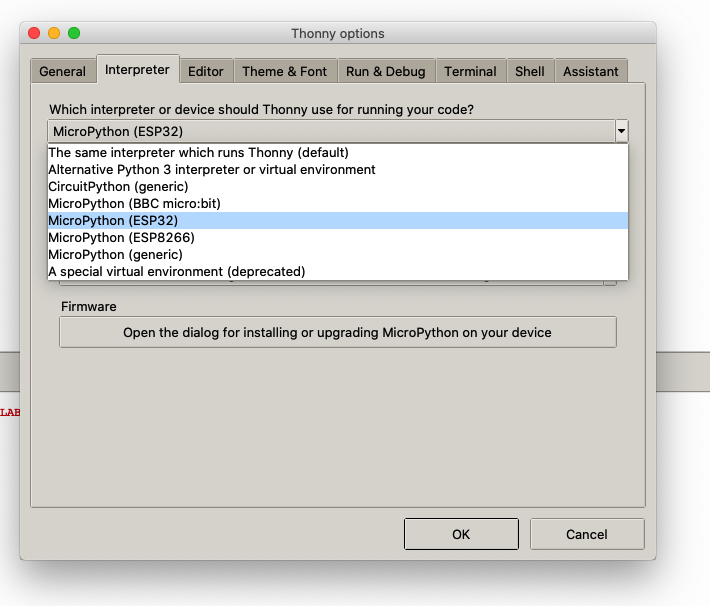Open the dialog for installing MicroPython firmware
710x606 pixels.
pos(338,332)
